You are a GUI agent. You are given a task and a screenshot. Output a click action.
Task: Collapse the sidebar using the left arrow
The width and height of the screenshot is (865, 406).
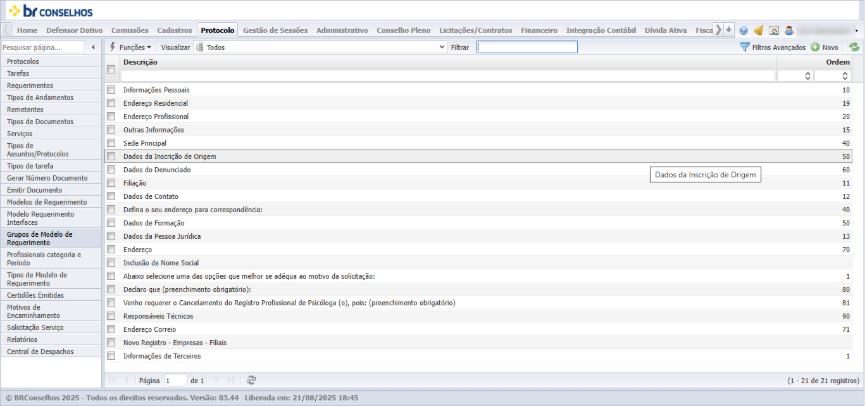[x=93, y=47]
